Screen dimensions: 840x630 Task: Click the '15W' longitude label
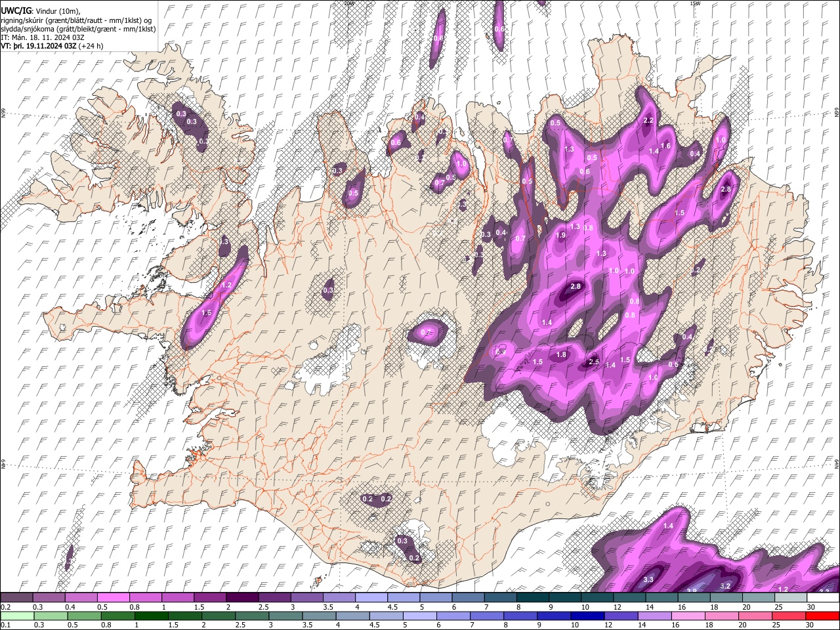[x=695, y=3]
